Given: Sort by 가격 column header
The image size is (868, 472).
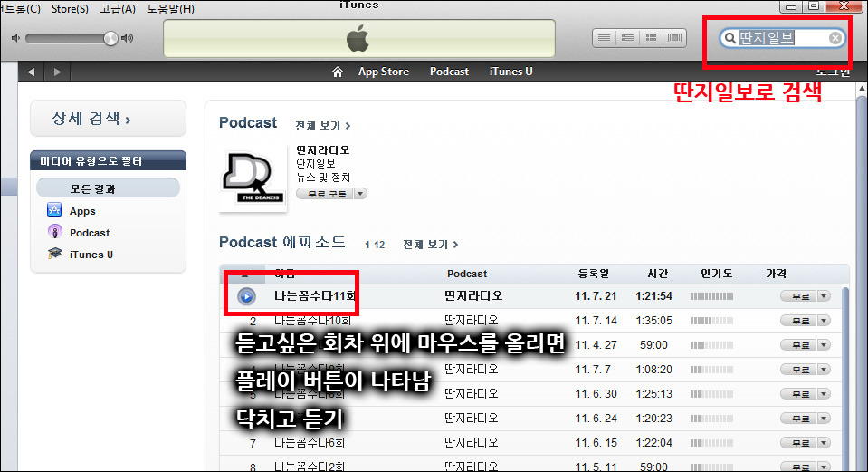Looking at the screenshot, I should 776,274.
